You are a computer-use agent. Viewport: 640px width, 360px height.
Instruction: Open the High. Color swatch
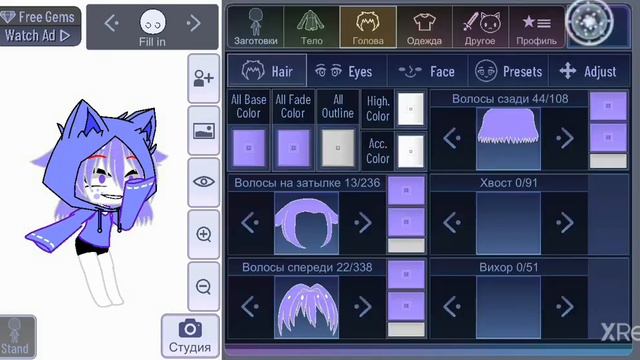411,109
